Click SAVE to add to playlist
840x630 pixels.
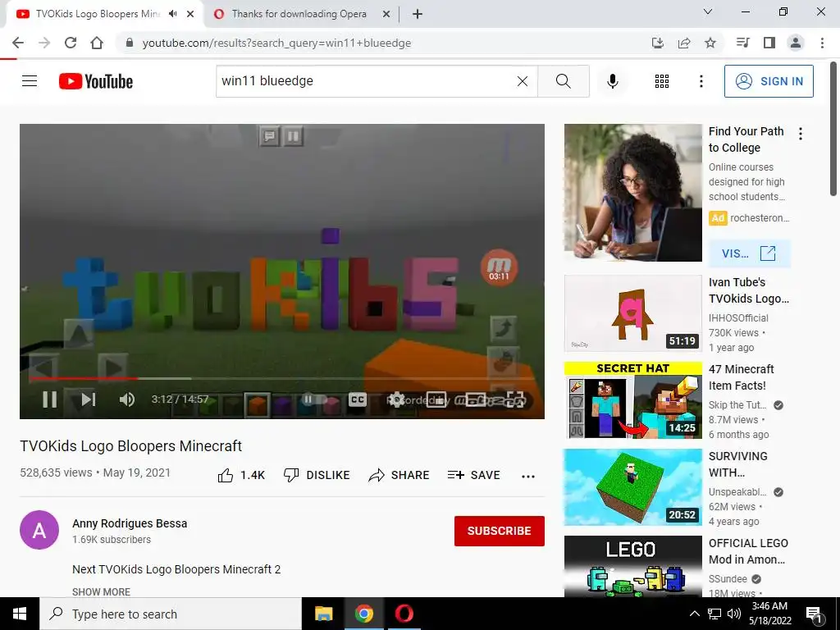(473, 475)
